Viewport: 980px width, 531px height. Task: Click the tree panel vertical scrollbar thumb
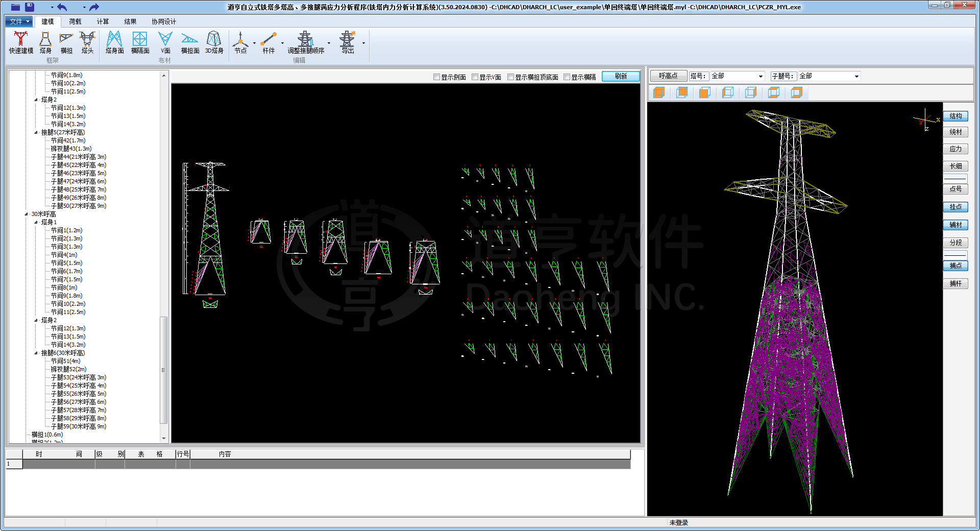[x=163, y=370]
